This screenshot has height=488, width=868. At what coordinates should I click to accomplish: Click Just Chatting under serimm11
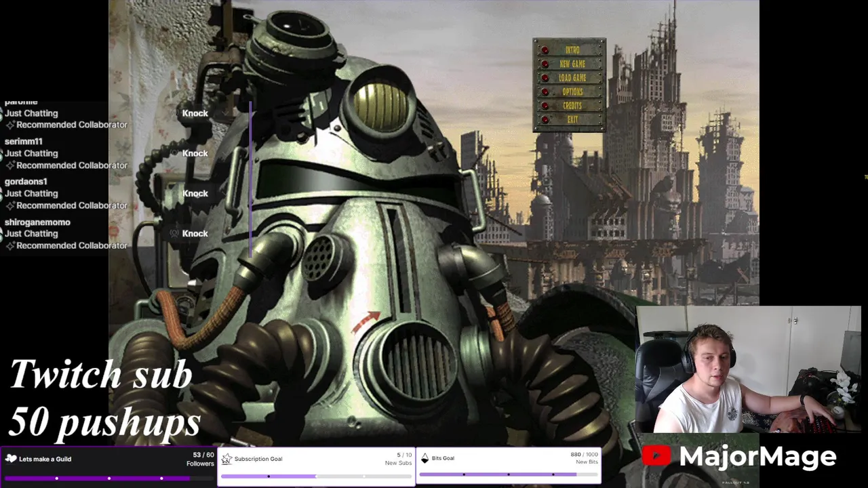31,153
